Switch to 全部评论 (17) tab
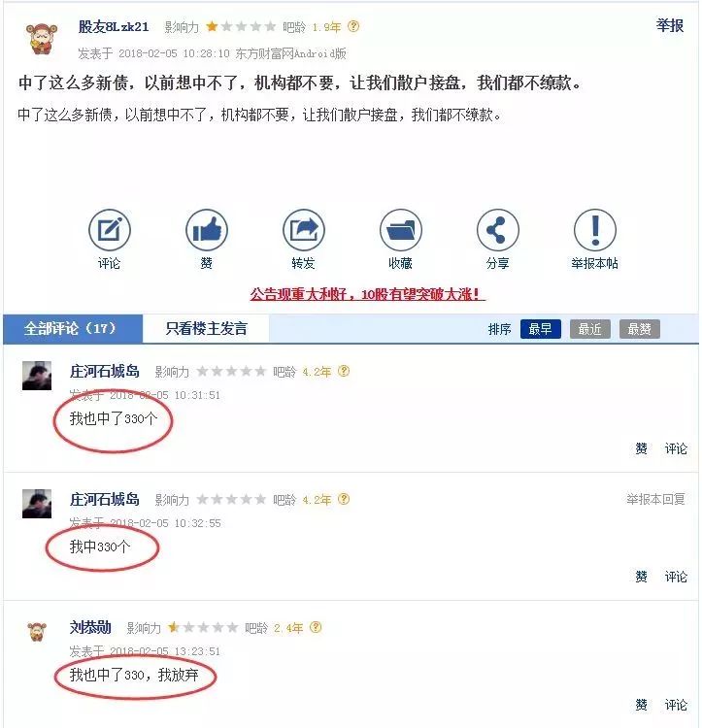This screenshot has height=728, width=702. [x=73, y=329]
